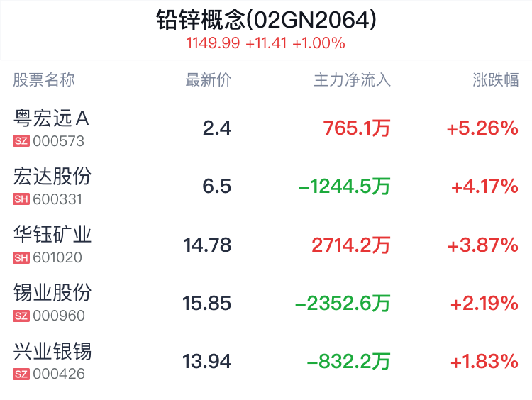
Task: Click the SH badge next to 601020
Action: pos(21,257)
